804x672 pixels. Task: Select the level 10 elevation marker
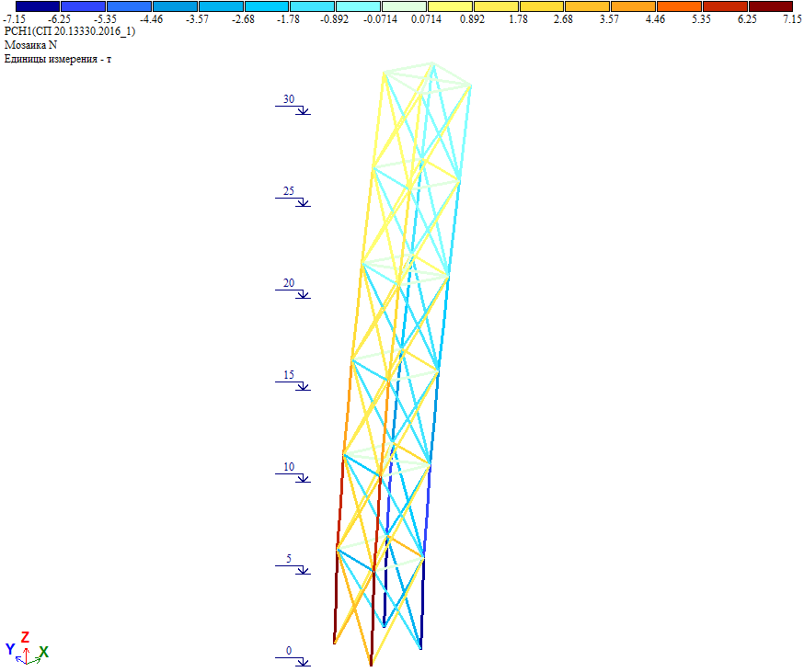pos(293,473)
